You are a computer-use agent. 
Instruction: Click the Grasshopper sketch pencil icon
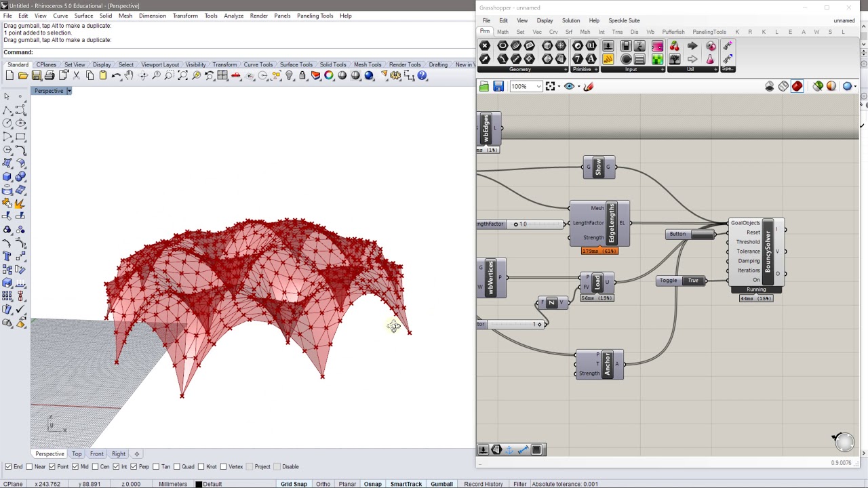589,87
